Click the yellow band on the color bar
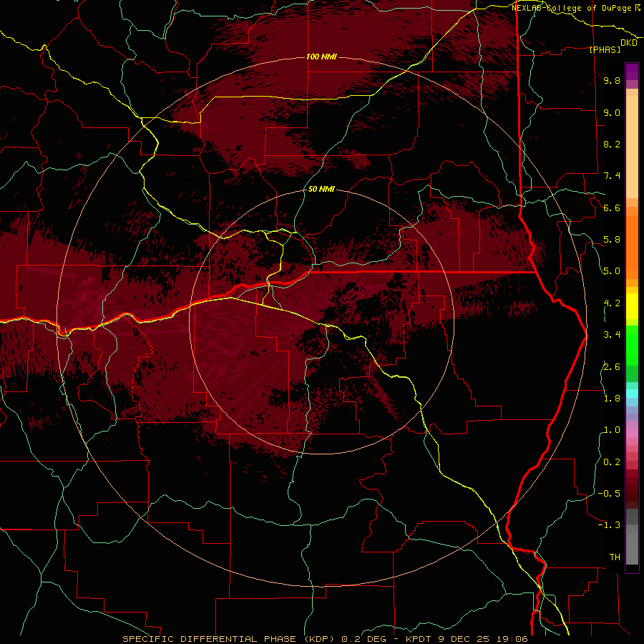Image resolution: width=644 pixels, height=644 pixels. tap(632, 306)
